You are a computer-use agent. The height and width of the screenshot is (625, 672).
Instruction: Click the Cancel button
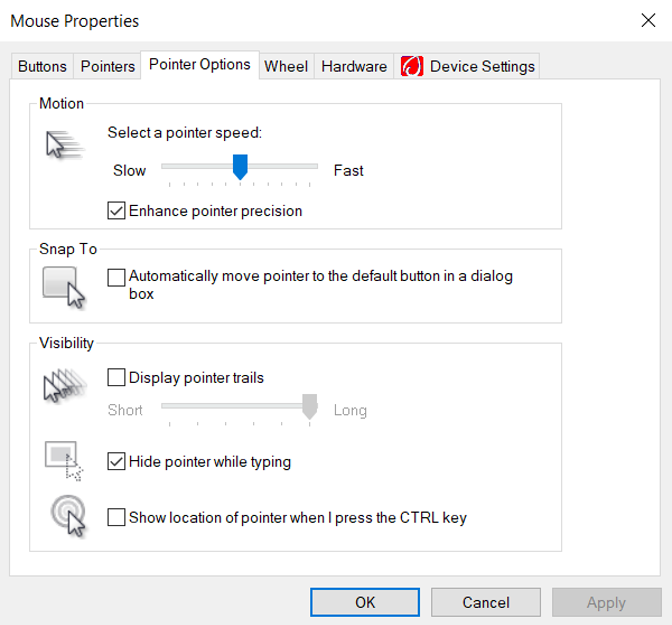pos(486,602)
